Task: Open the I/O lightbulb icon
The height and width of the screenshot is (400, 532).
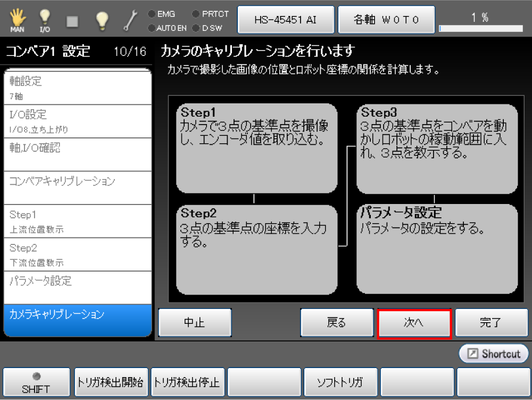Action: click(45, 20)
